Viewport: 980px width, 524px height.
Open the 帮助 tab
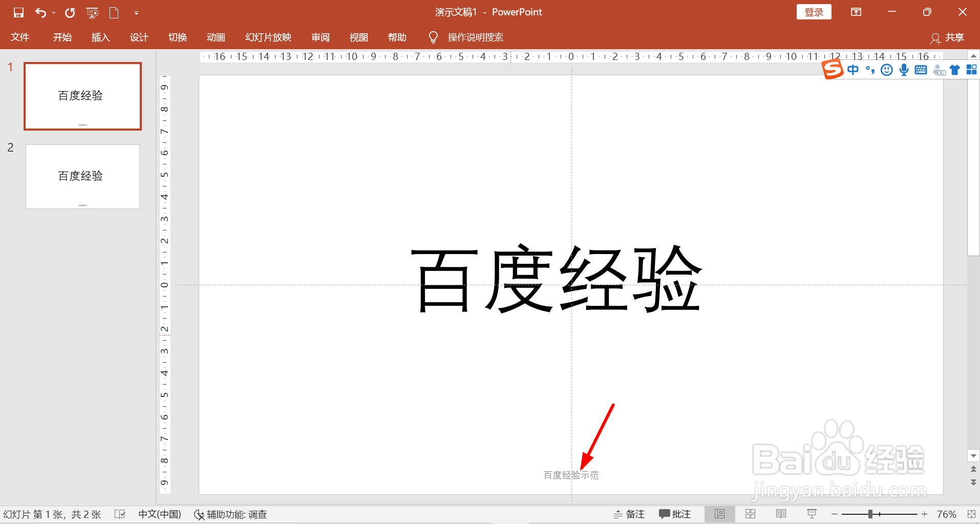point(397,37)
